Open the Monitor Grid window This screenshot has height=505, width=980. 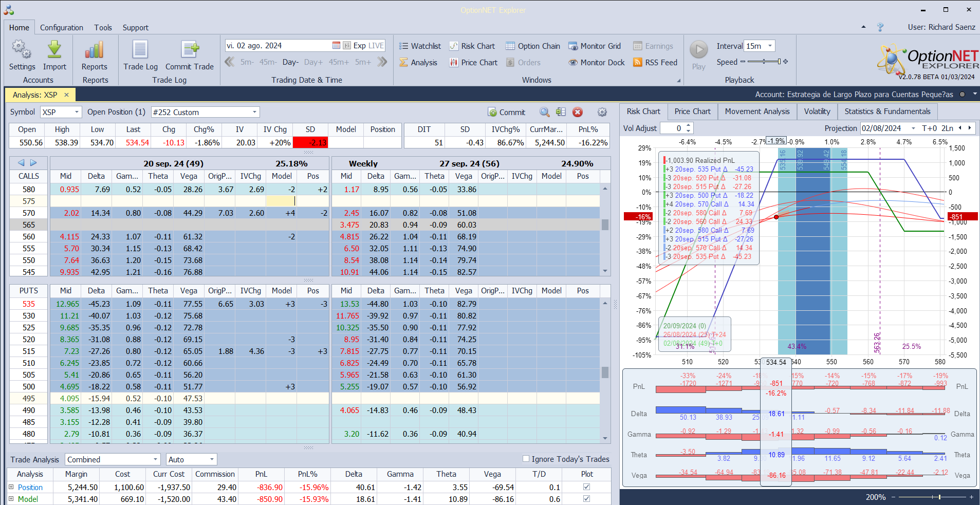[595, 46]
